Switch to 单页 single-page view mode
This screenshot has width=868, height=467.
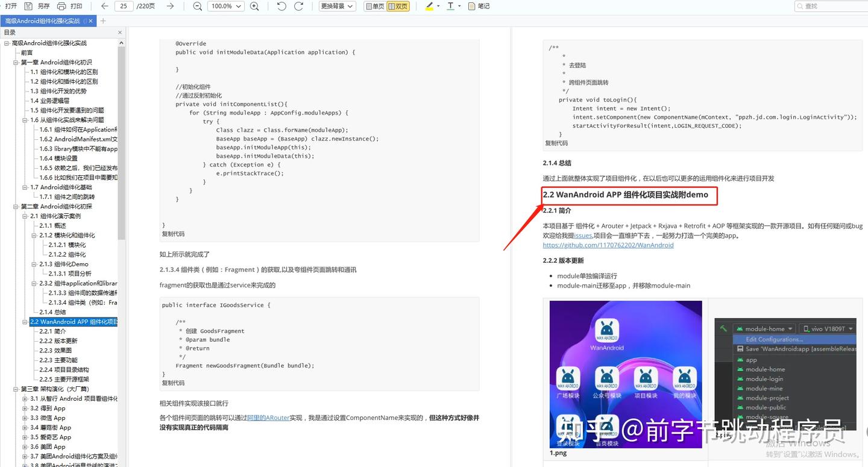(x=375, y=5)
